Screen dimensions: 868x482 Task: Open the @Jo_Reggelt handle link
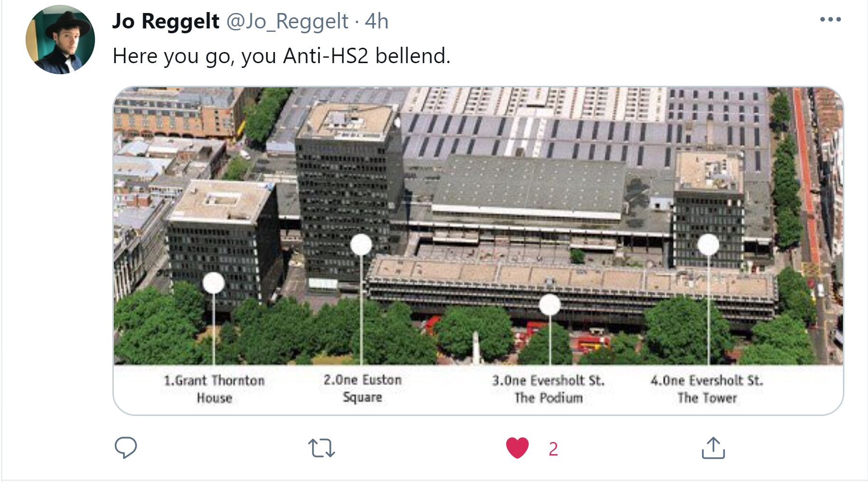(287, 21)
